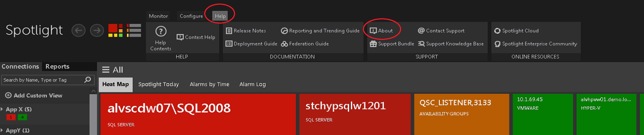Image resolution: width=644 pixels, height=135 pixels.
Task: Open the Federation Guide
Action: pos(305,44)
